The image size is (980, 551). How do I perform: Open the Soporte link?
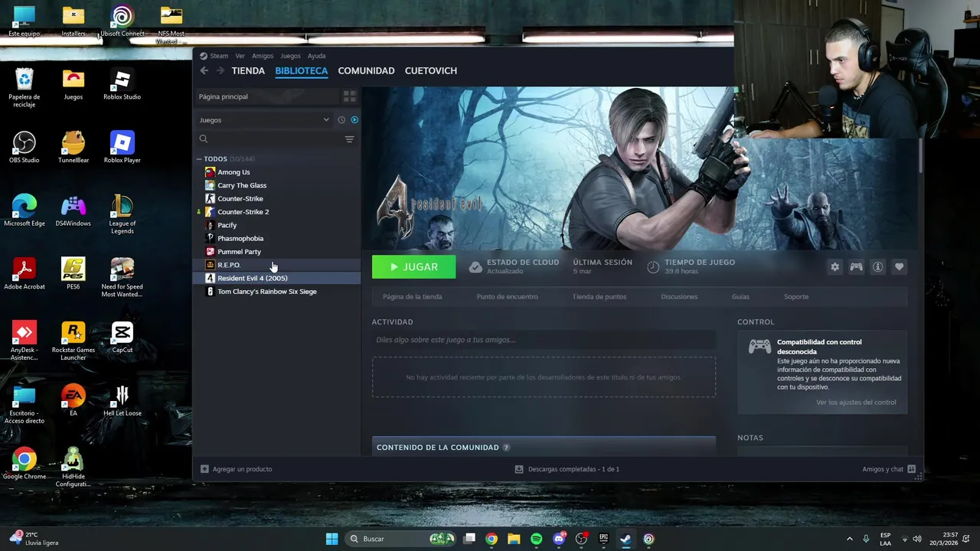[x=795, y=297]
